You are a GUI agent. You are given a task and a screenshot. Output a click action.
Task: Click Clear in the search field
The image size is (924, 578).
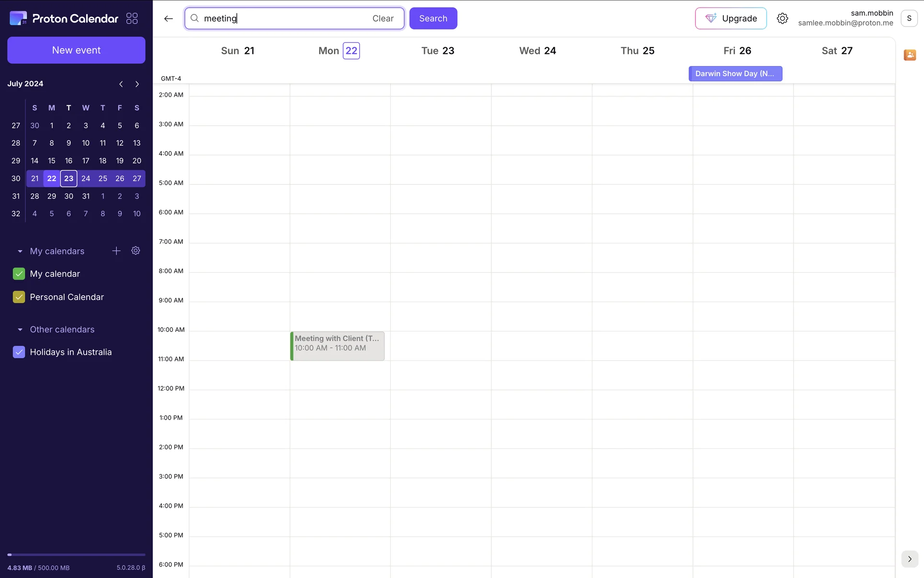383,18
